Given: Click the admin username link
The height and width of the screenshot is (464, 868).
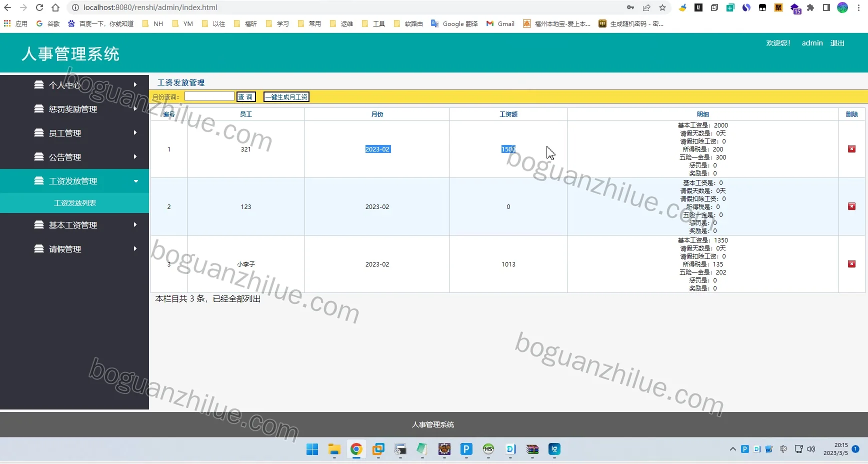Looking at the screenshot, I should point(812,43).
